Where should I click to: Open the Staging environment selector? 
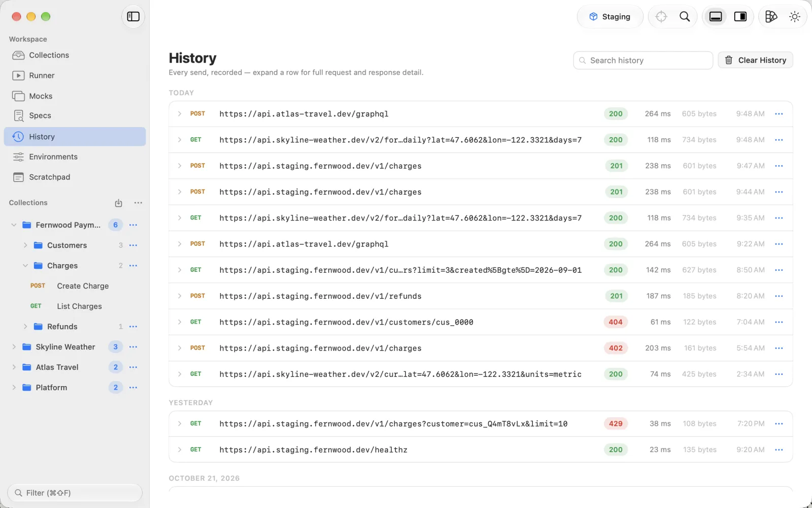[610, 17]
